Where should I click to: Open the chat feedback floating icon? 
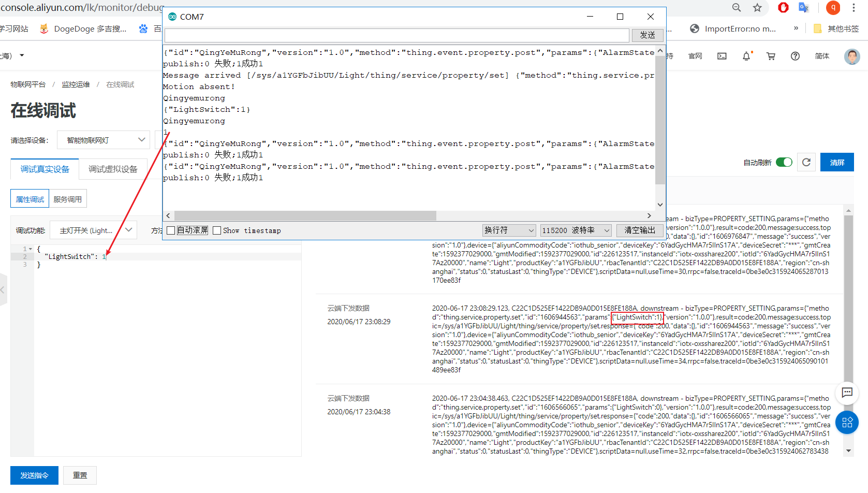coord(847,393)
